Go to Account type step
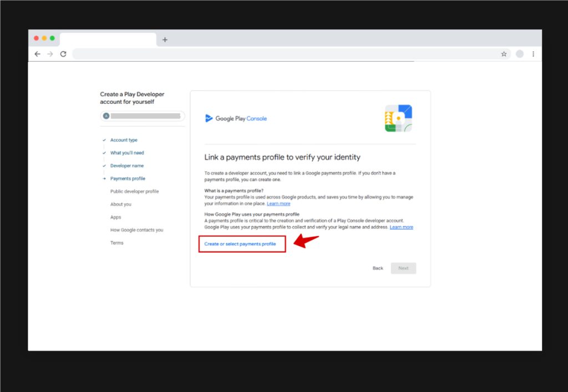This screenshot has height=392, width=568. pos(124,140)
